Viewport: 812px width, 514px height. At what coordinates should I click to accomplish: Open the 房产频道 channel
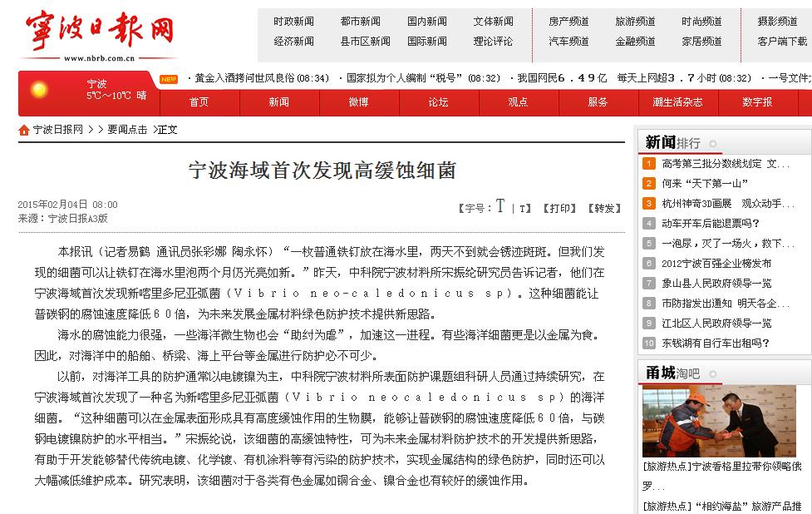(568, 22)
